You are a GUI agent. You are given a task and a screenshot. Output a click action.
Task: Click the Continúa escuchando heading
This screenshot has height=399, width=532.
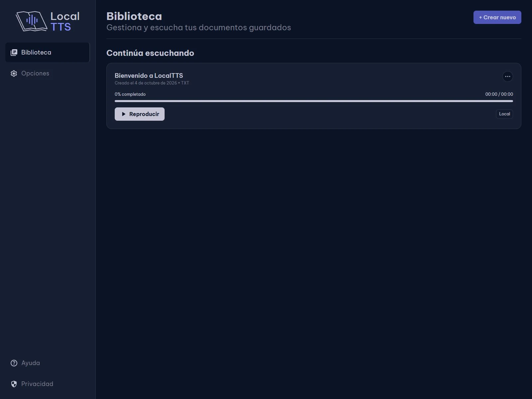[150, 53]
